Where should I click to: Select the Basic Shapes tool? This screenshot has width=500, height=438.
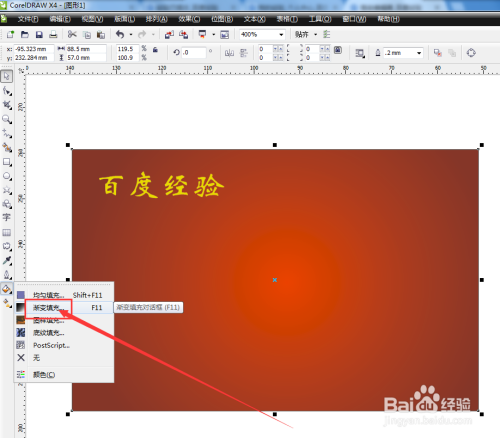click(7, 204)
